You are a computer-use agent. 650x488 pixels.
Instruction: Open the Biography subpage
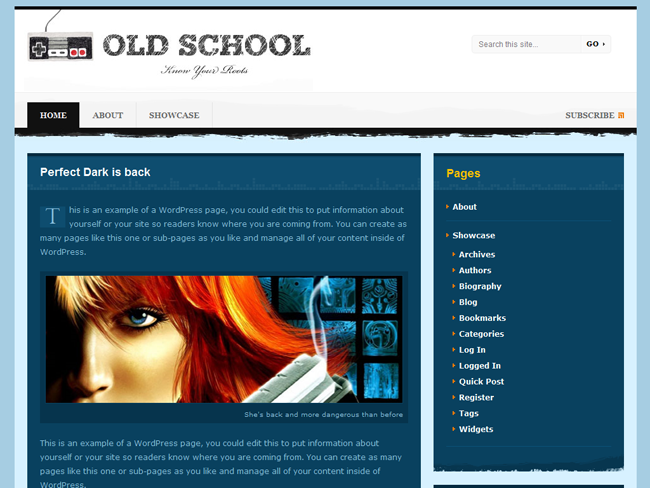tap(480, 286)
